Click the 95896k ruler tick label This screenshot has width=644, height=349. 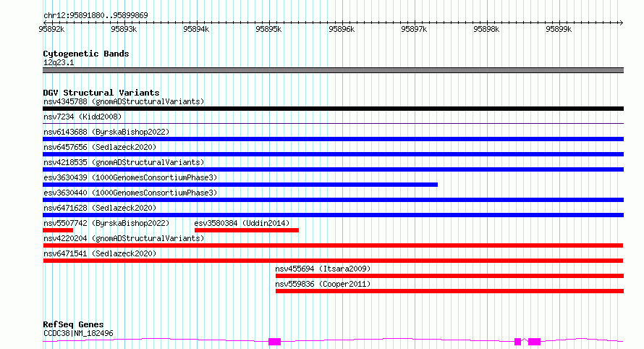coord(342,29)
